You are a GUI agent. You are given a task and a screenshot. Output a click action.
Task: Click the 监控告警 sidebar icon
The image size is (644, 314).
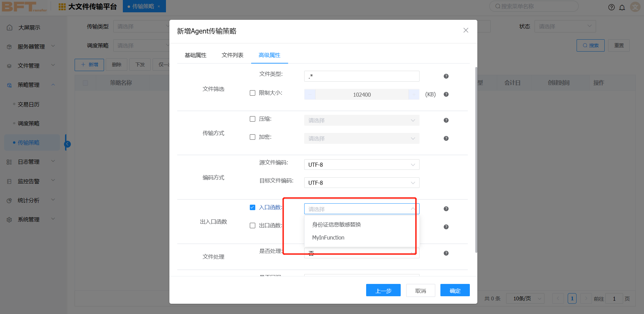tap(9, 181)
